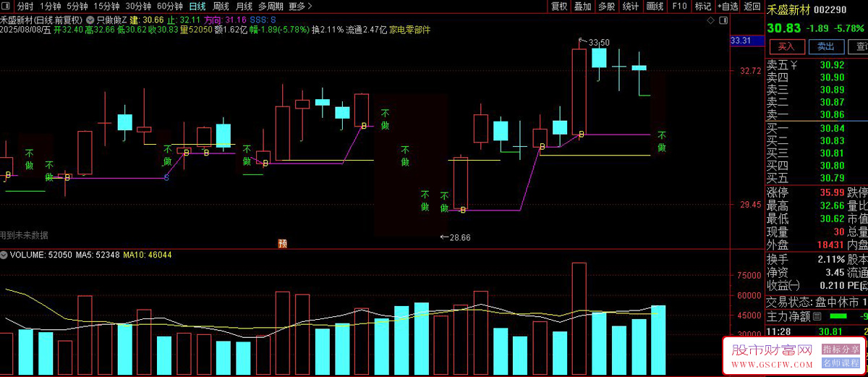Image resolution: width=868 pixels, height=377 pixels.
Task: Click the 买入 buy button
Action: pyautogui.click(x=786, y=46)
